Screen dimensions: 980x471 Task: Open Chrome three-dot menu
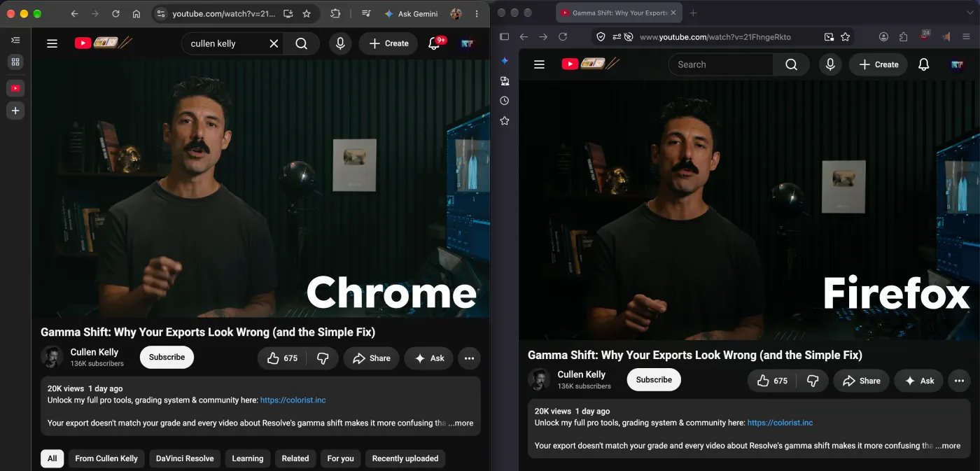click(477, 13)
